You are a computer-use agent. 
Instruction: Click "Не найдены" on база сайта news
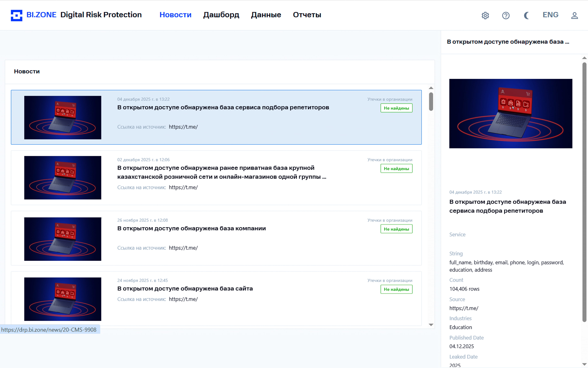(396, 289)
